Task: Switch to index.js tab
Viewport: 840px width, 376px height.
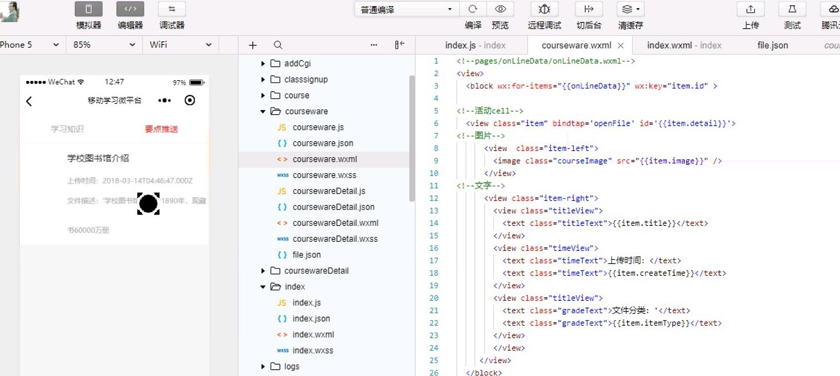Action: (475, 46)
